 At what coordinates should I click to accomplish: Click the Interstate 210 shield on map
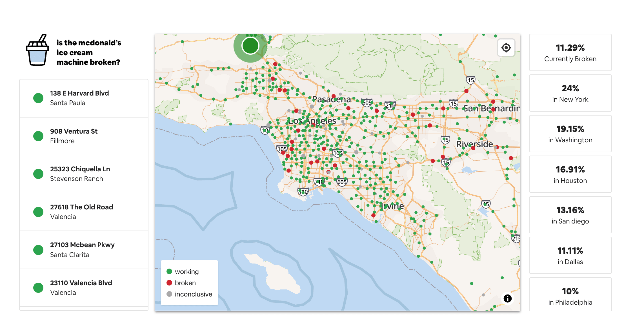[390, 106]
